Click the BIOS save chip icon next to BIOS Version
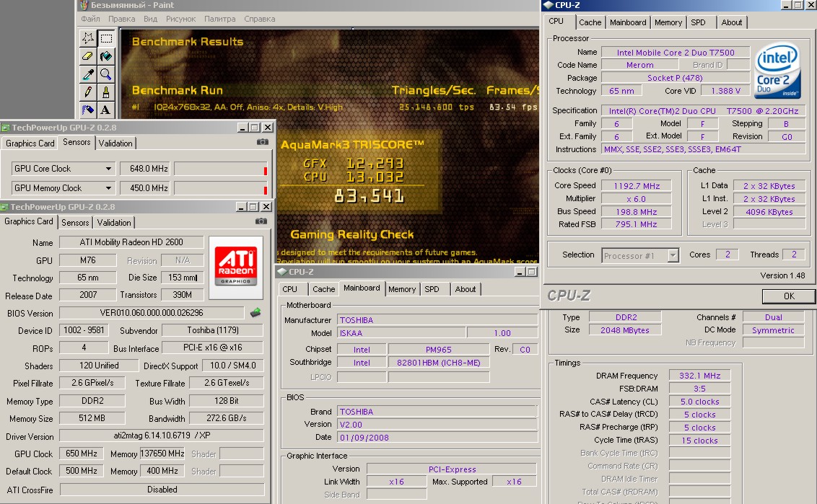 (x=255, y=312)
